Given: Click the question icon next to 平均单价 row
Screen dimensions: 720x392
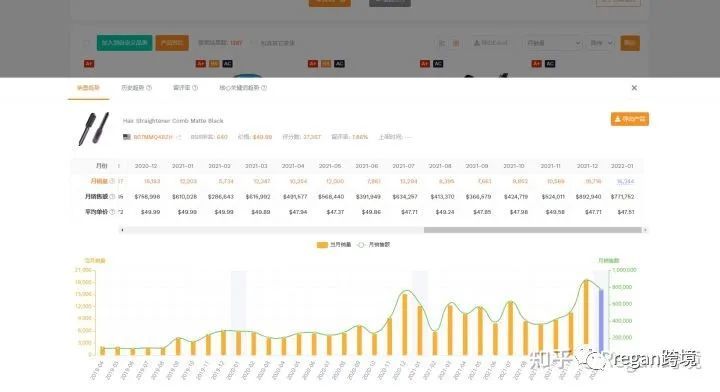Looking at the screenshot, I should [x=112, y=212].
